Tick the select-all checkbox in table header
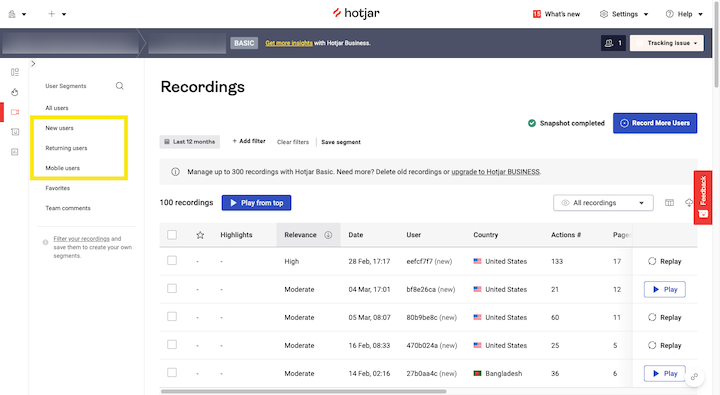Image resolution: width=720 pixels, height=395 pixels. (172, 235)
